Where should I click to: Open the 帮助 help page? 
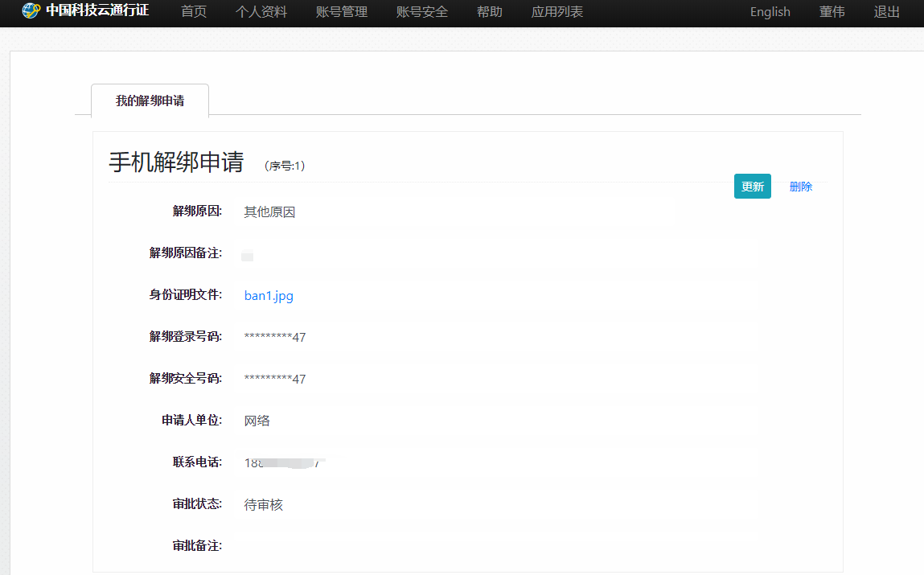(489, 12)
